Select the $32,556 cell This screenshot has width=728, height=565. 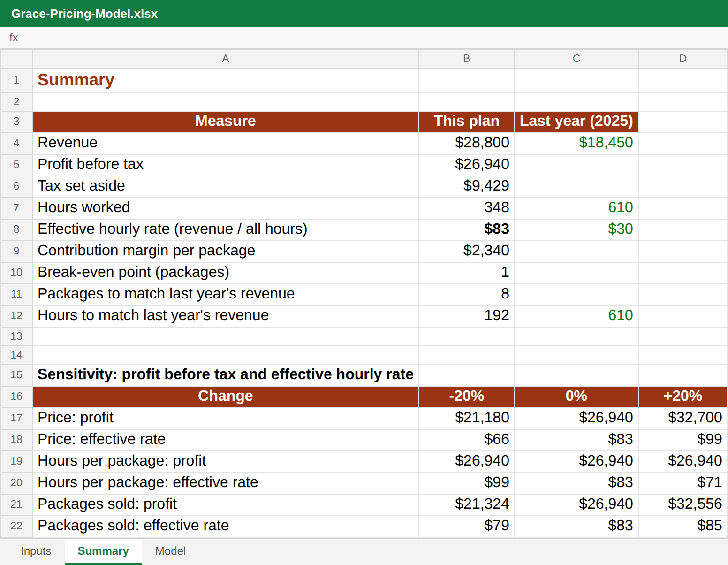(683, 504)
